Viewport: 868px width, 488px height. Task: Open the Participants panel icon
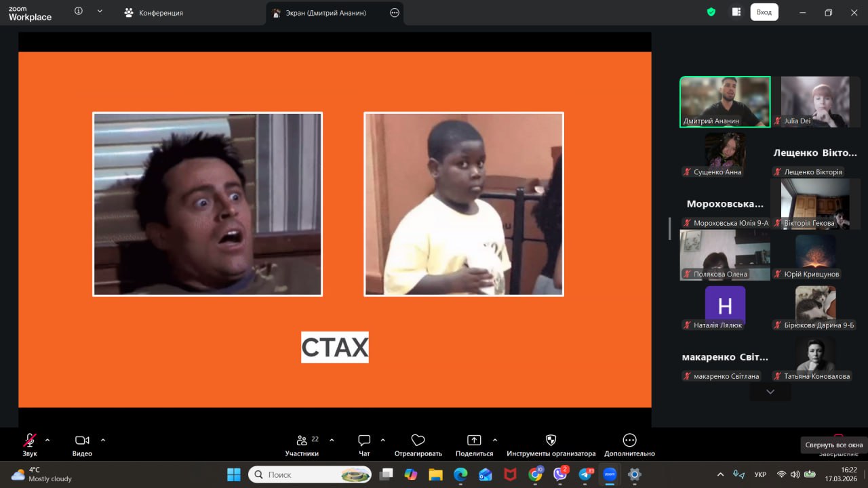pyautogui.click(x=301, y=441)
